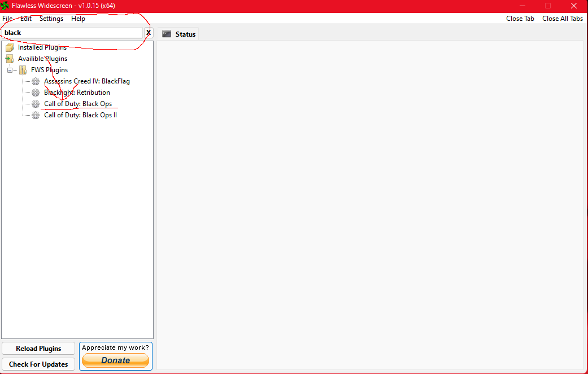The height and width of the screenshot is (374, 588).
Task: Click the gear icon beside Blacklight: Retribution
Action: click(x=36, y=93)
